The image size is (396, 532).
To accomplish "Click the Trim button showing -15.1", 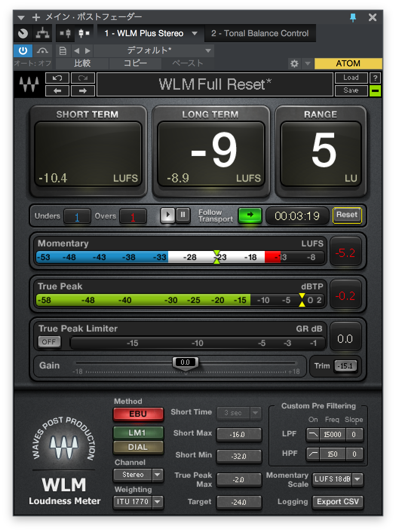I will click(x=345, y=366).
